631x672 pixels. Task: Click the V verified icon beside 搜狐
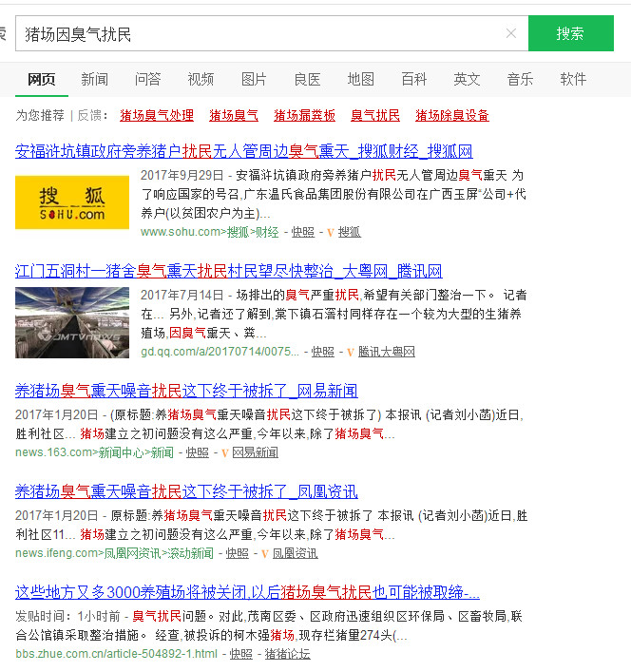click(x=331, y=233)
